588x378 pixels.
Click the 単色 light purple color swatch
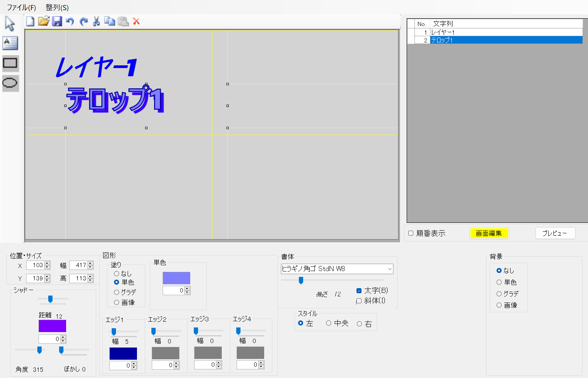click(176, 278)
